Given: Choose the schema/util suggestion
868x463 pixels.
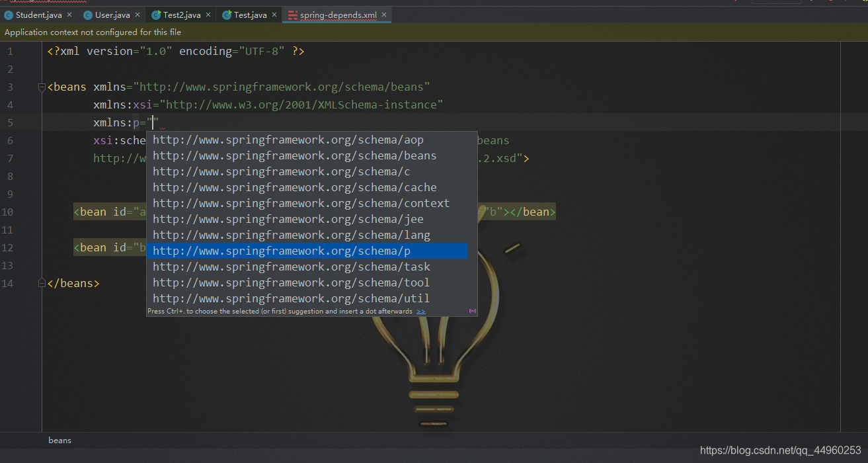Looking at the screenshot, I should (307, 299).
